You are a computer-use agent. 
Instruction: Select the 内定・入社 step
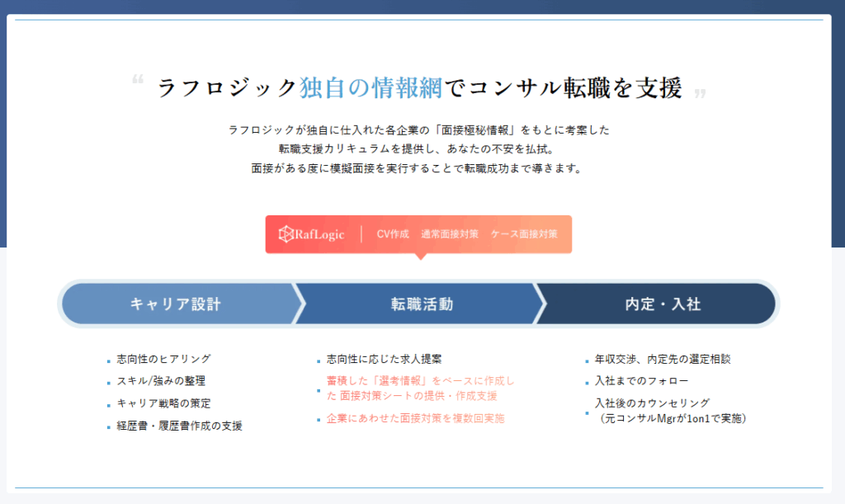(x=663, y=304)
